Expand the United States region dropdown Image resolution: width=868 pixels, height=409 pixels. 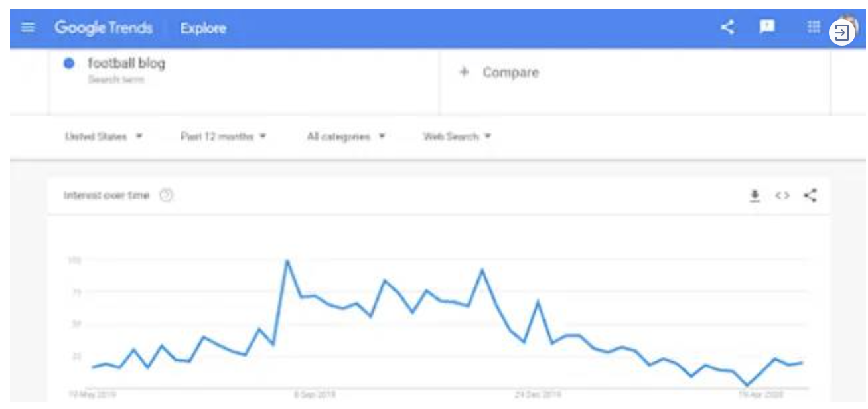(x=104, y=137)
